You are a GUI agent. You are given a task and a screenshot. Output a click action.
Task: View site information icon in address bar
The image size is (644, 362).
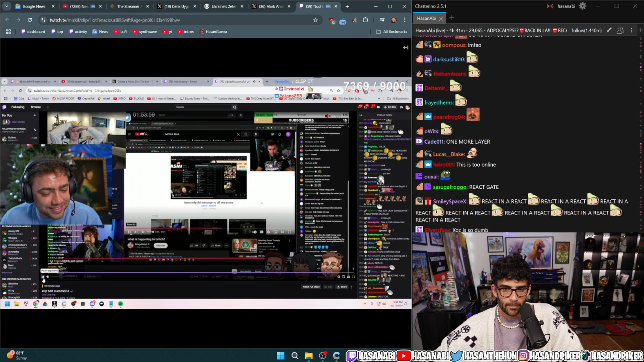43,20
